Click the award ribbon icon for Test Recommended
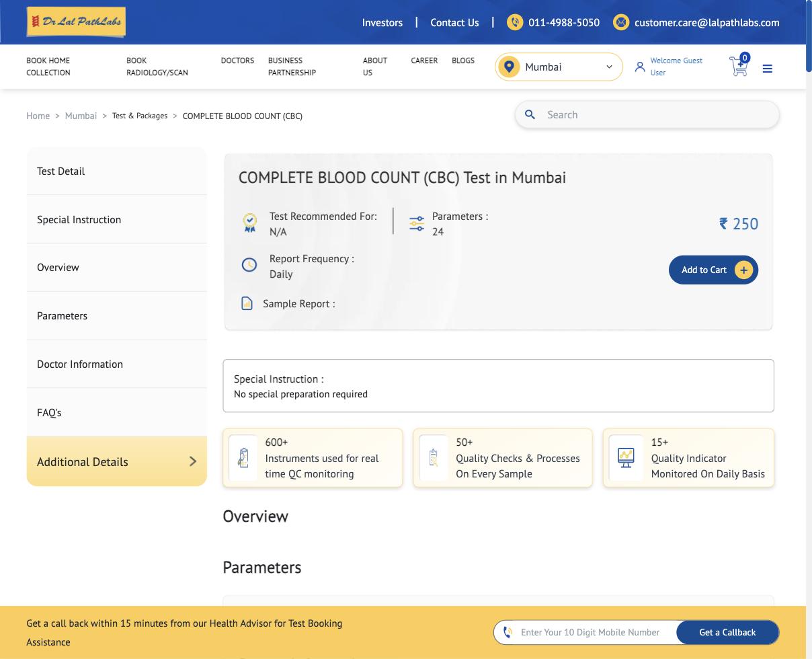The width and height of the screenshot is (812, 659). [x=250, y=223]
